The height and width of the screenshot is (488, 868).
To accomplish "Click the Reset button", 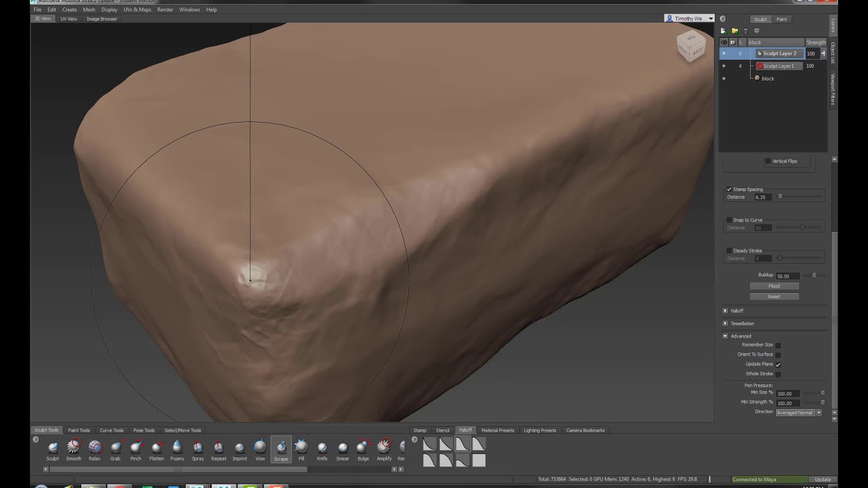I will pyautogui.click(x=774, y=297).
